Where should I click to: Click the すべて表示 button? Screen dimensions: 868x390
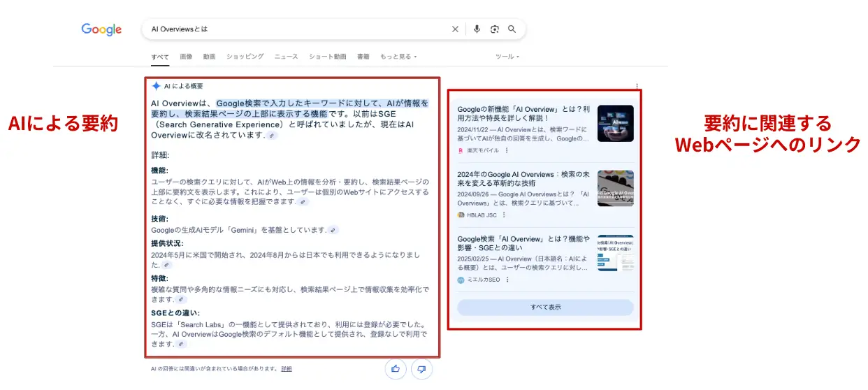[x=545, y=308]
